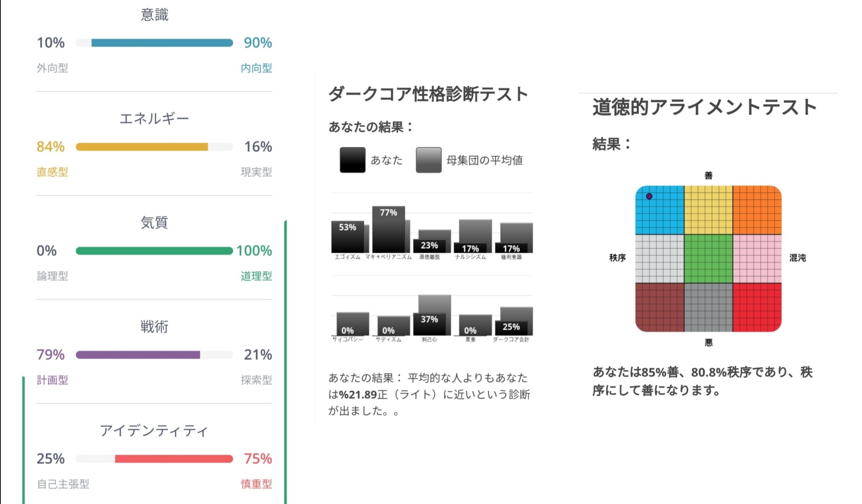This screenshot has height=504, width=862.
Task: Click the ダークコア性格診断テスト title
Action: pos(428,94)
